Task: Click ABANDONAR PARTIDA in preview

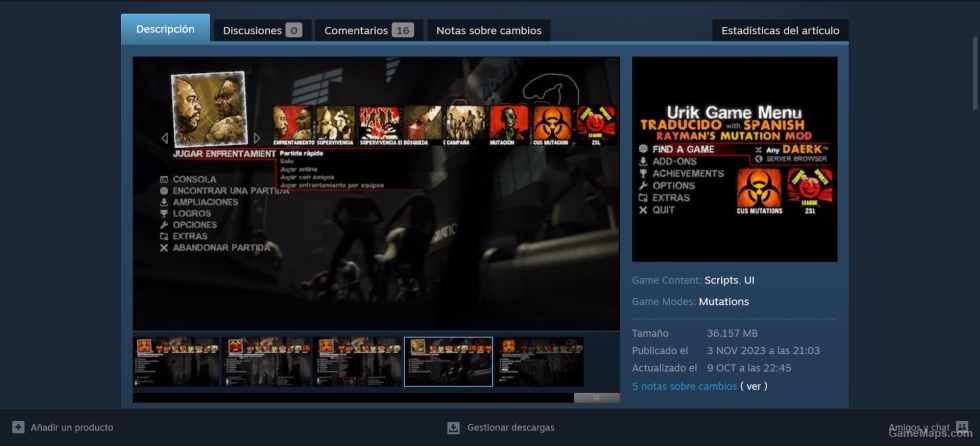Action: [x=221, y=247]
